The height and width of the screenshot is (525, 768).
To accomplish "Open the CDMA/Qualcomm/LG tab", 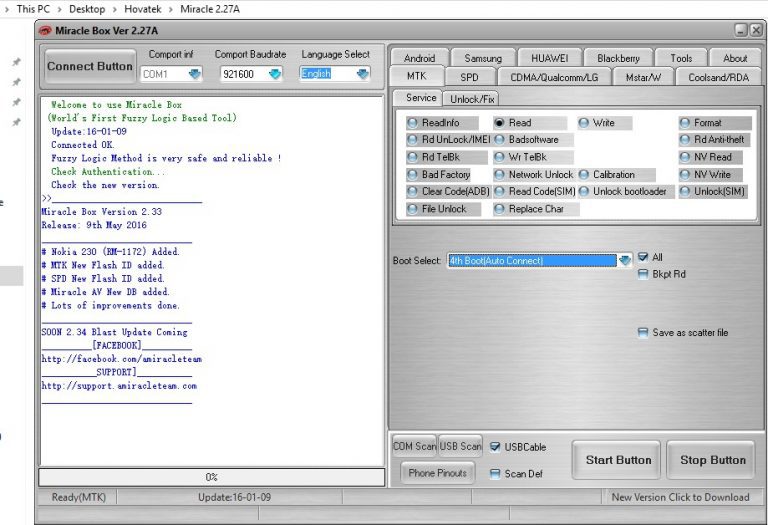I will pos(554,77).
